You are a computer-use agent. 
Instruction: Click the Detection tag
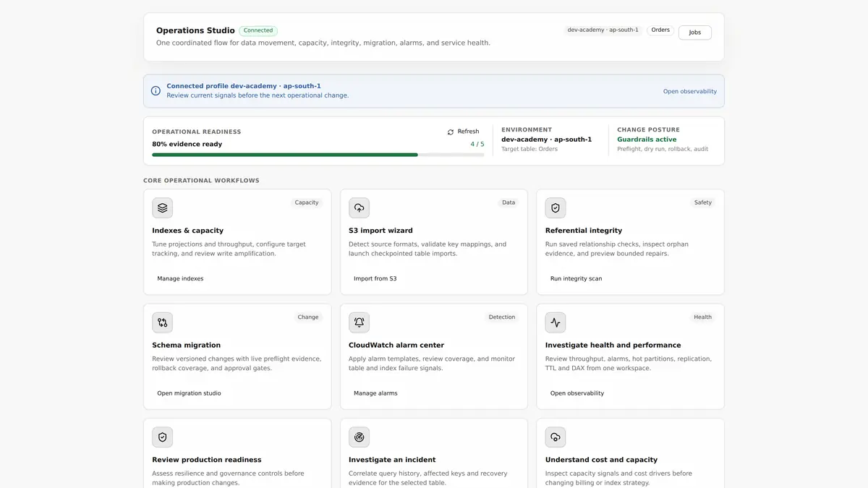click(x=502, y=317)
